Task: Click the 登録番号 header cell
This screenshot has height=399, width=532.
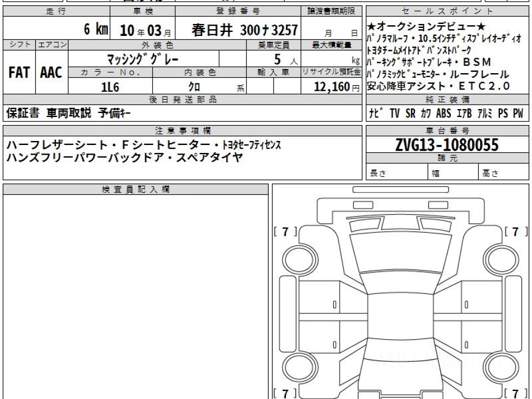Action: coord(239,12)
